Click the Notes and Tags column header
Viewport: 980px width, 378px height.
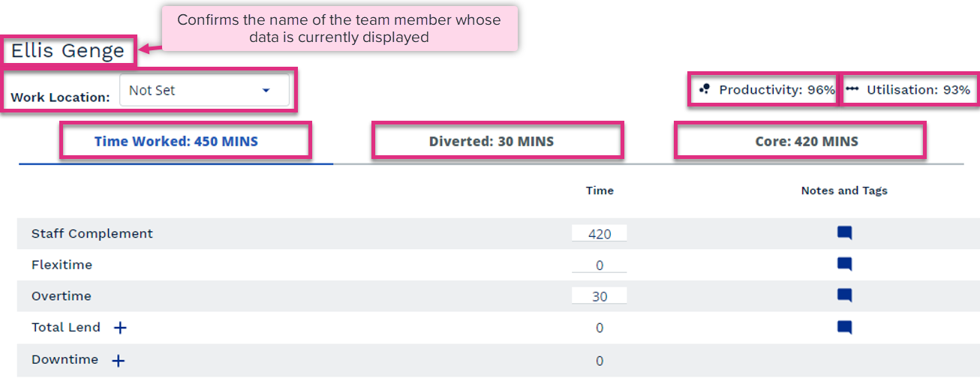[844, 190]
